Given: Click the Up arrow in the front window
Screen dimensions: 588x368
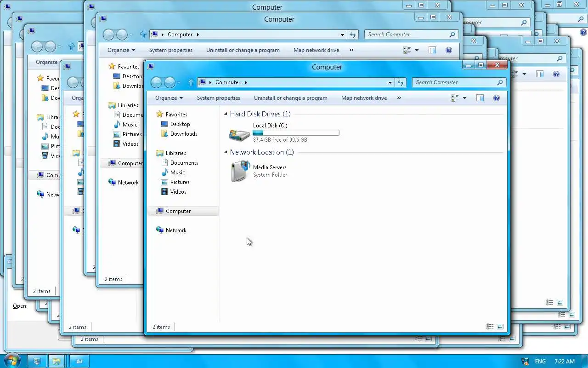Looking at the screenshot, I should point(191,83).
